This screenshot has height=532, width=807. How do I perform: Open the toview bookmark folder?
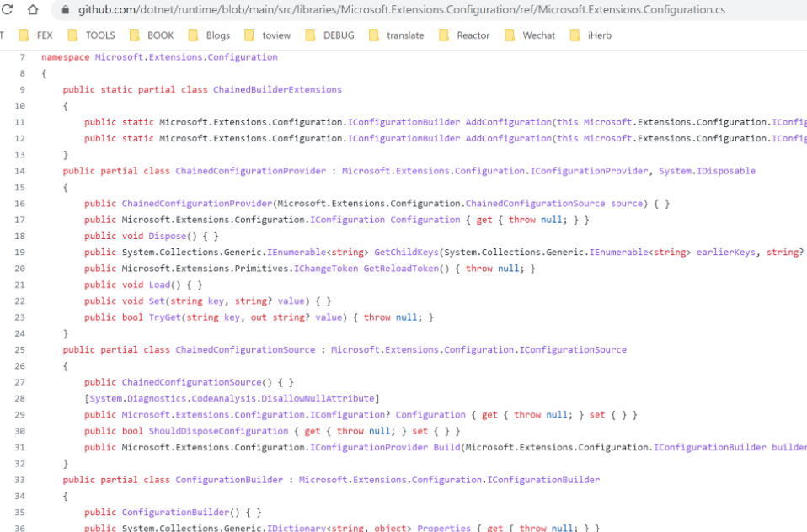click(x=267, y=35)
